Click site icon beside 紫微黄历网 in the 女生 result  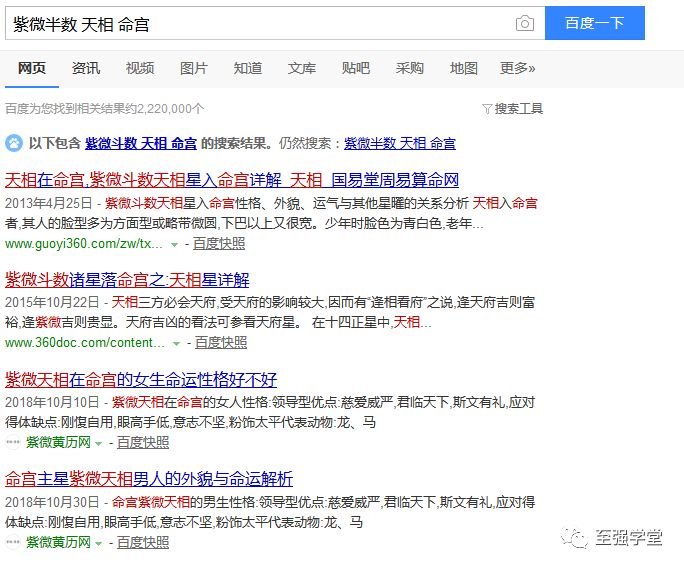click(x=13, y=442)
